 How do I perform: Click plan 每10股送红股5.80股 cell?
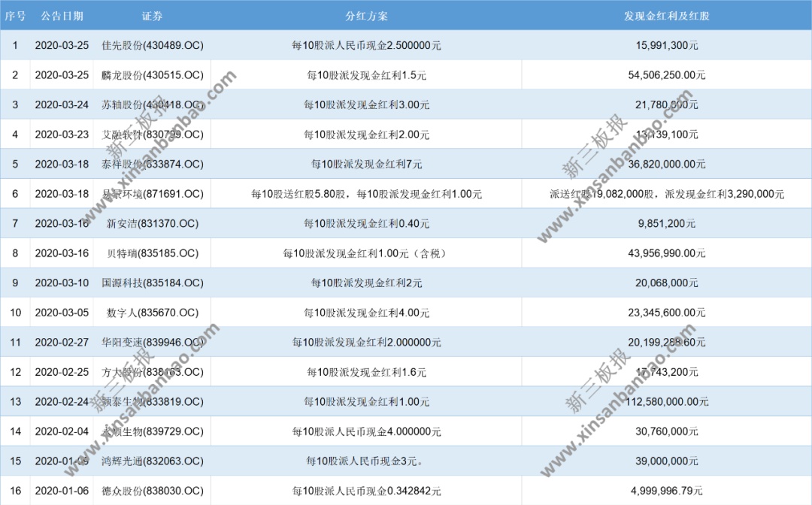(x=367, y=194)
